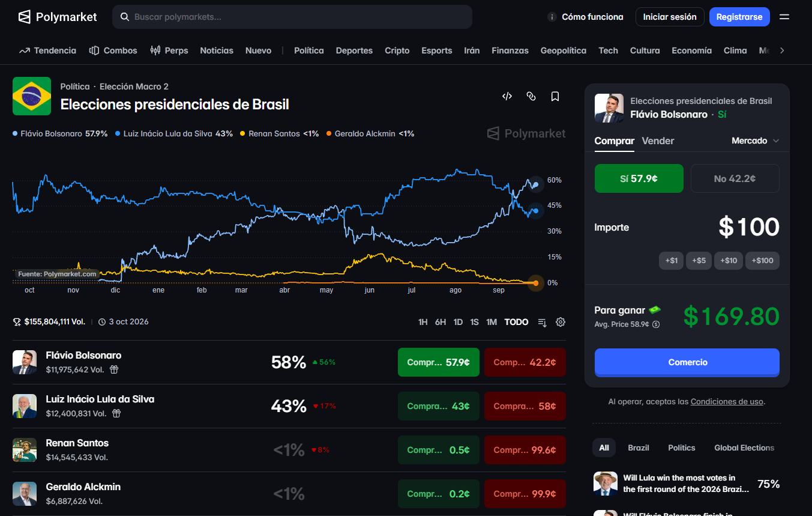
Task: Switch chart range to 1D
Action: pyautogui.click(x=458, y=322)
